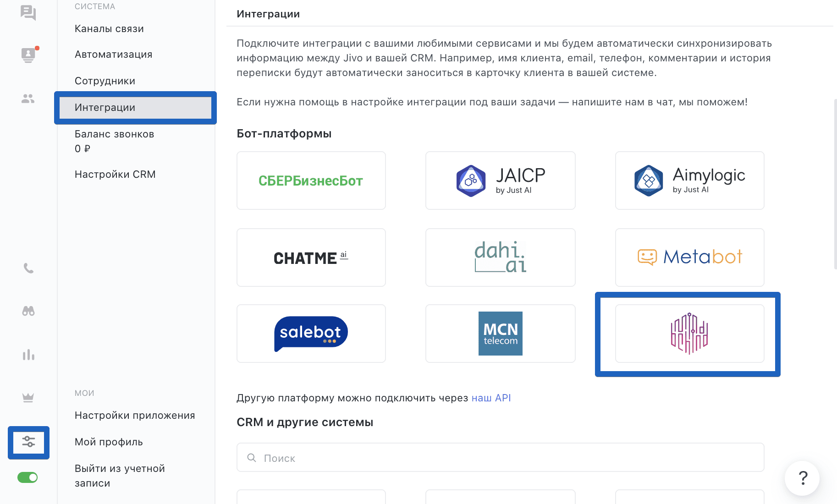Select the magnifier icon in search field
Image resolution: width=837 pixels, height=504 pixels.
[252, 458]
